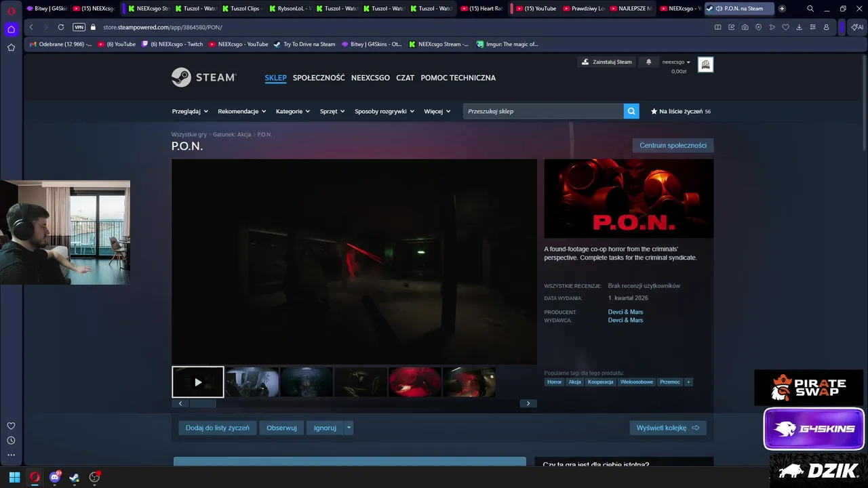Open Opera easy setup sliders icon
Screen dimensions: 868x488
813,27
